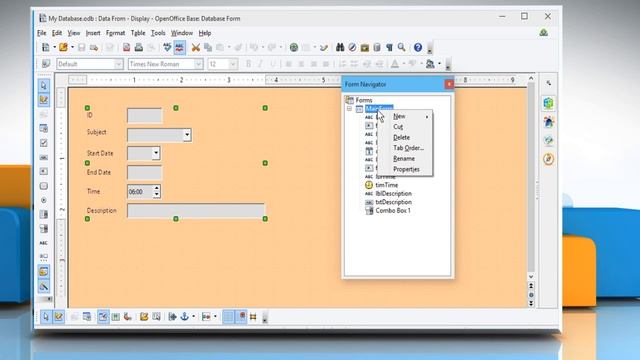The image size is (640, 360).
Task: Click the Time field showing 06:00
Action: [140, 191]
